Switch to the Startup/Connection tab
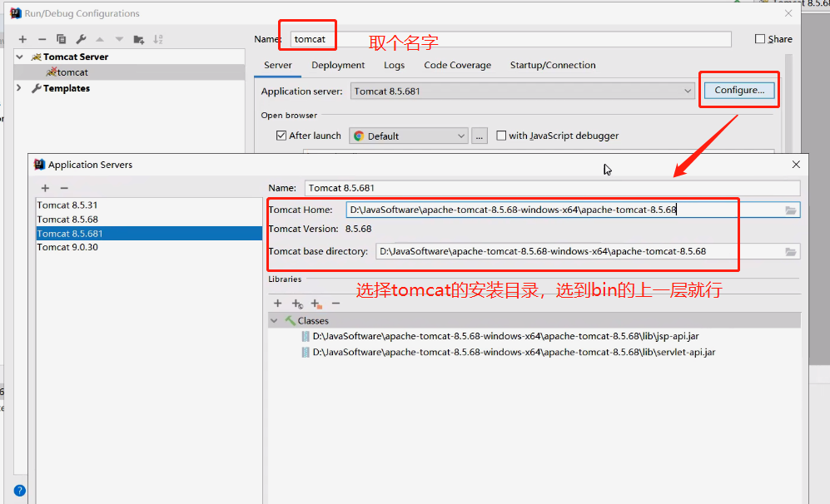830x504 pixels. (553, 65)
